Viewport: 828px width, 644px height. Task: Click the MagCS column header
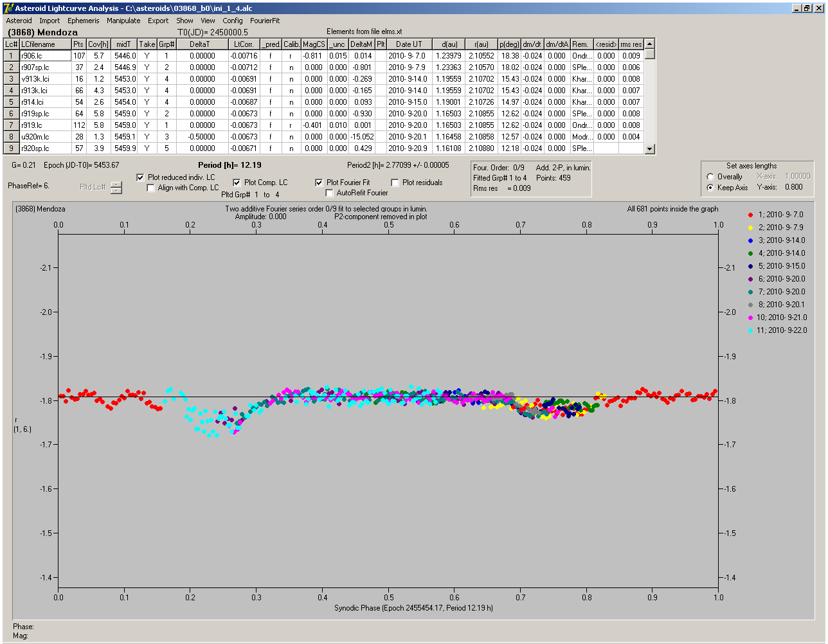tap(314, 44)
